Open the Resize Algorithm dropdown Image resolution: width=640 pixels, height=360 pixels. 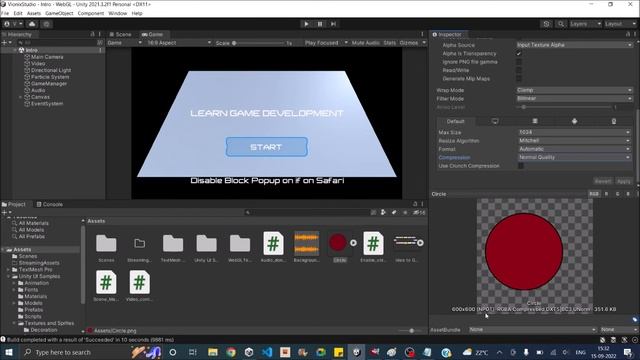click(574, 140)
